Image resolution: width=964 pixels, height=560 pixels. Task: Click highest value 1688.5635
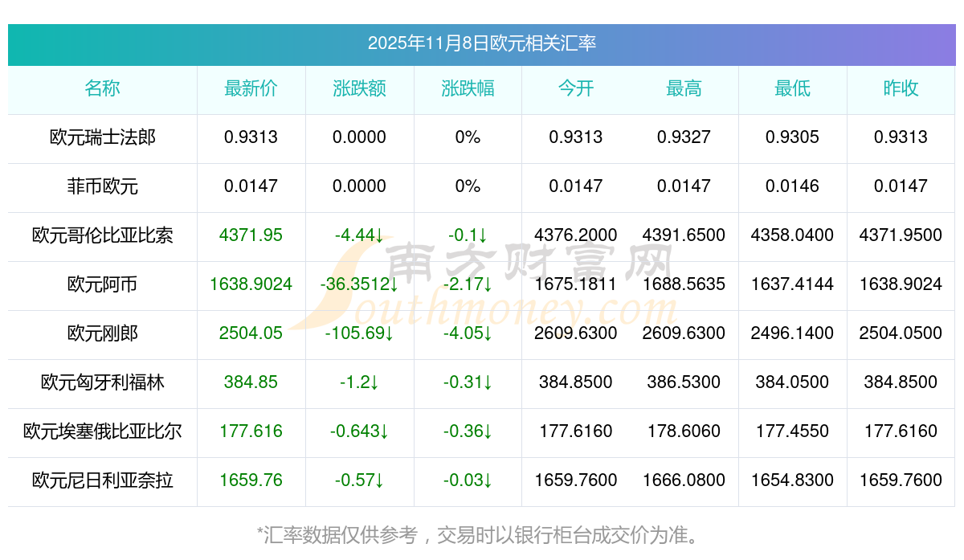point(684,284)
